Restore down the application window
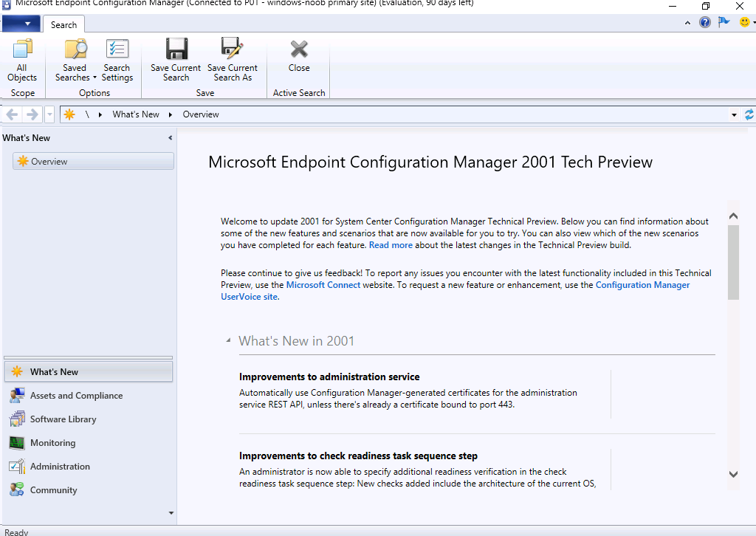Image resolution: width=756 pixels, height=536 pixels. (706, 6)
